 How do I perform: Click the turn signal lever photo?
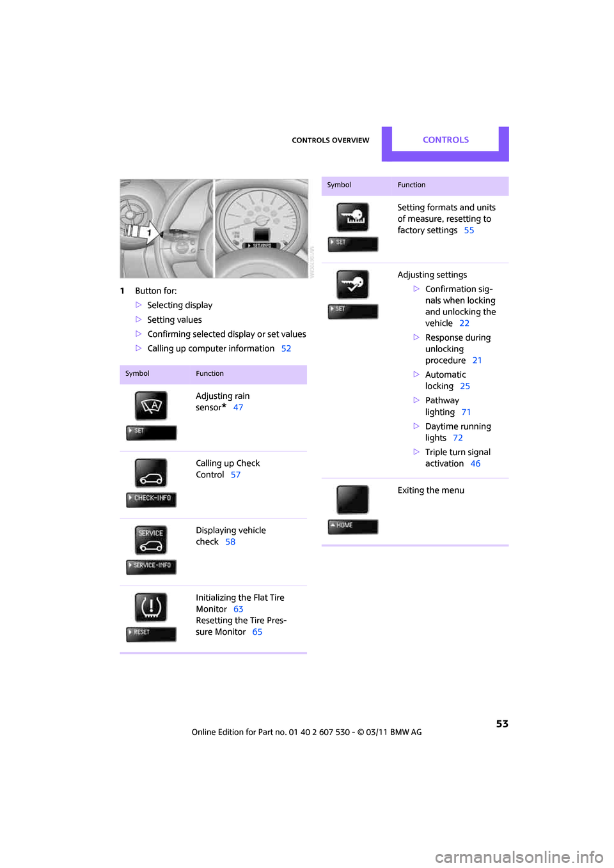click(x=166, y=229)
